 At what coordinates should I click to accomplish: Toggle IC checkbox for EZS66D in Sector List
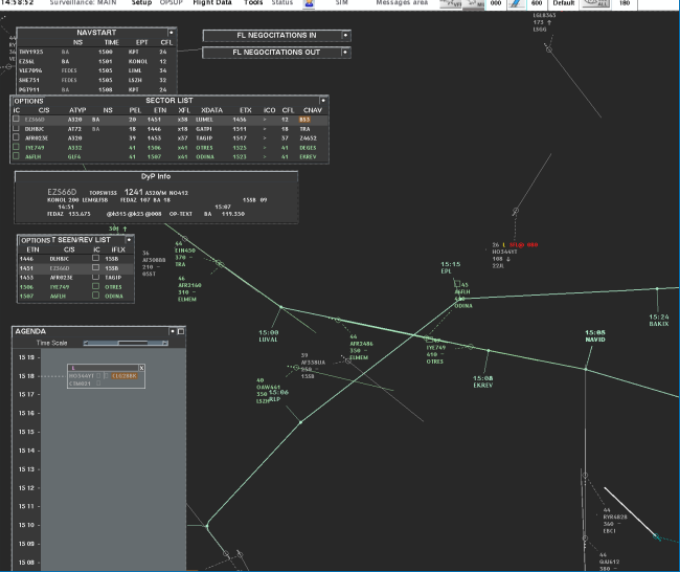tap(16, 119)
